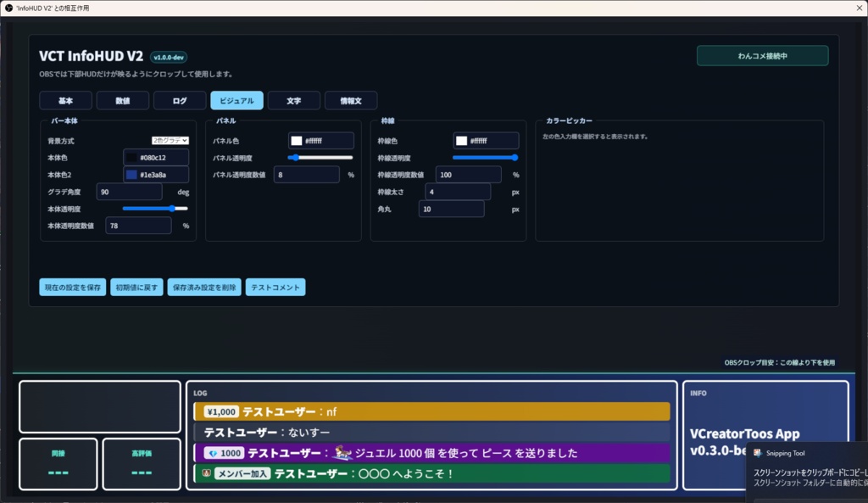Click the member icon before メンバー加入

206,473
